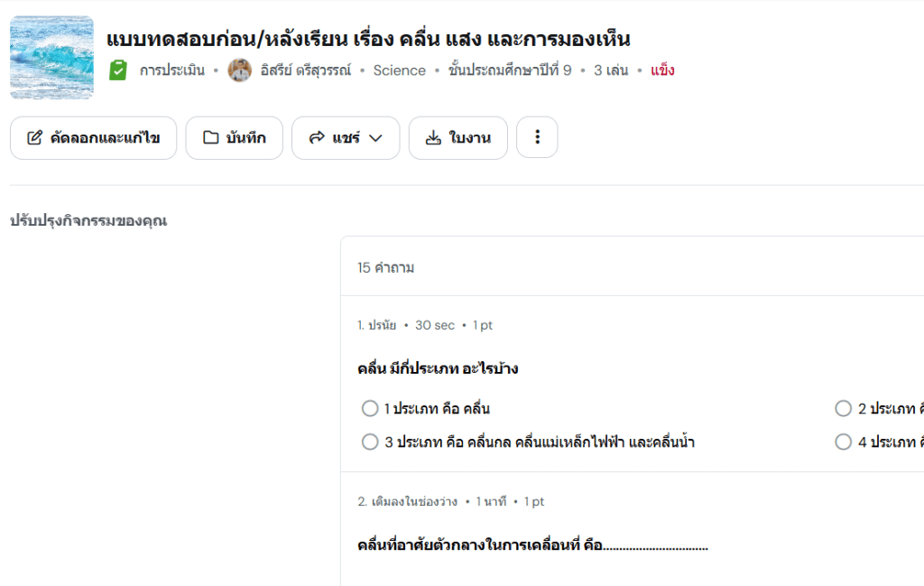Choose the '2 ประเภท' radio option

pos(844,408)
